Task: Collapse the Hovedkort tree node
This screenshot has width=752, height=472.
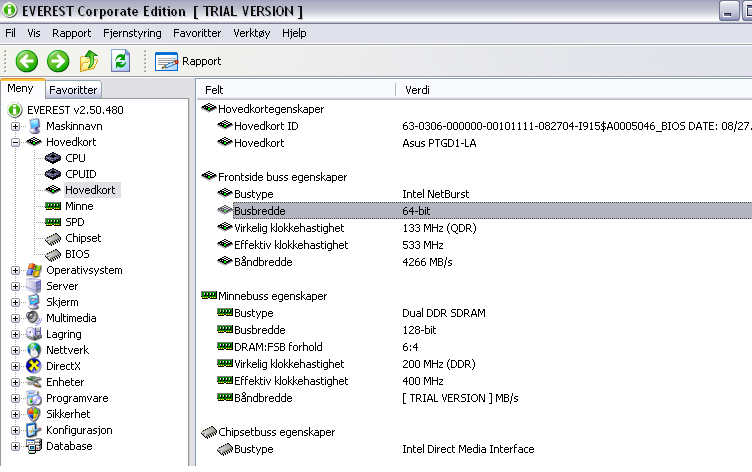Action: coord(16,142)
